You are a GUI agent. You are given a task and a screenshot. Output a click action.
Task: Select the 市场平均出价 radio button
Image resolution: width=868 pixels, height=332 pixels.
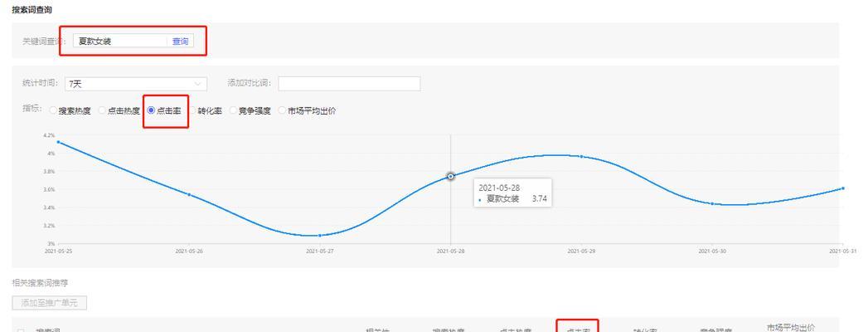point(282,110)
